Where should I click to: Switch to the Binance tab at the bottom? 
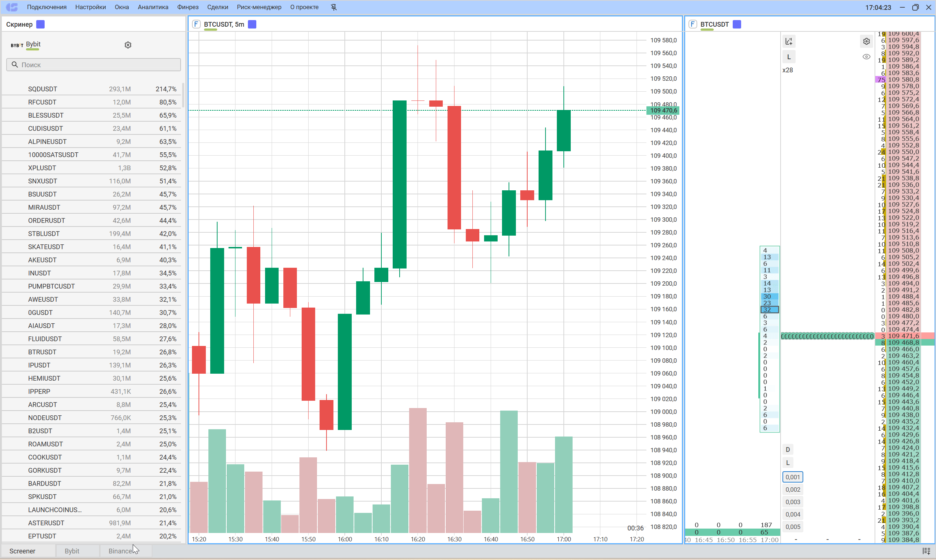120,551
